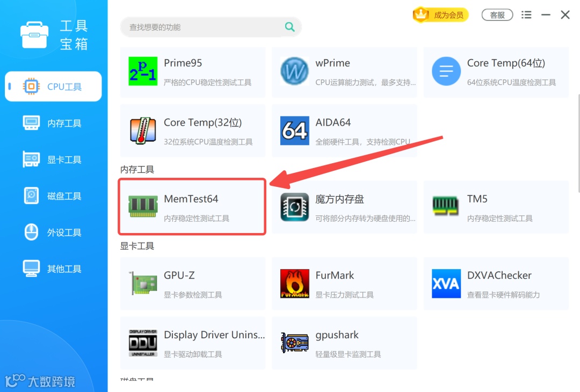Switch to the 其他工具 tab
The image size is (580, 392).
53,268
